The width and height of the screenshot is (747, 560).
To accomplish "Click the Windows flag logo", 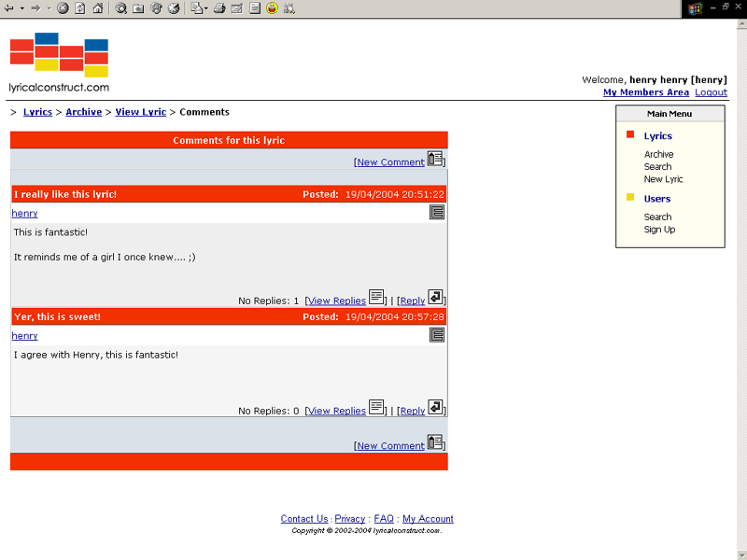I will (695, 8).
